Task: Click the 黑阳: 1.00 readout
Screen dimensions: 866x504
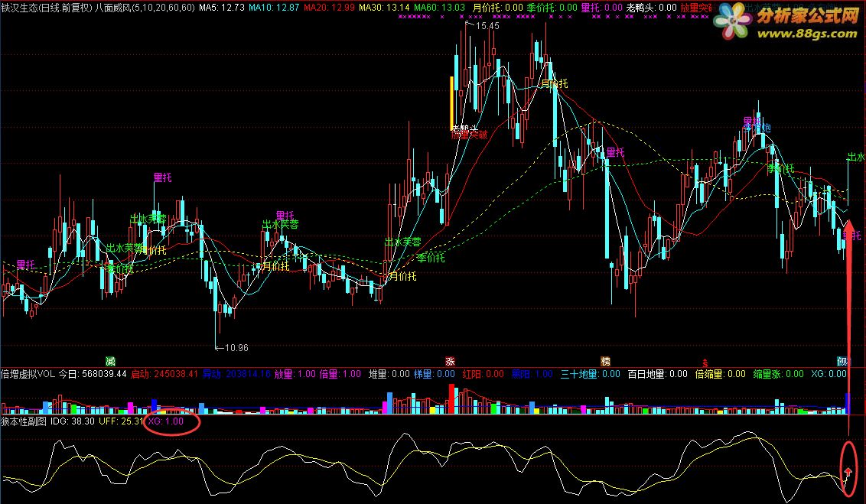Action: [532, 374]
